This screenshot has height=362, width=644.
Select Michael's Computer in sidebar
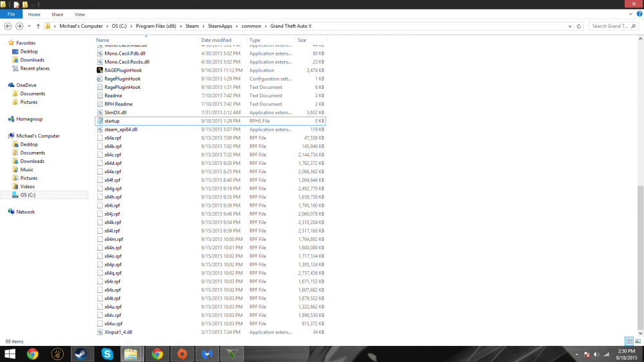click(38, 136)
